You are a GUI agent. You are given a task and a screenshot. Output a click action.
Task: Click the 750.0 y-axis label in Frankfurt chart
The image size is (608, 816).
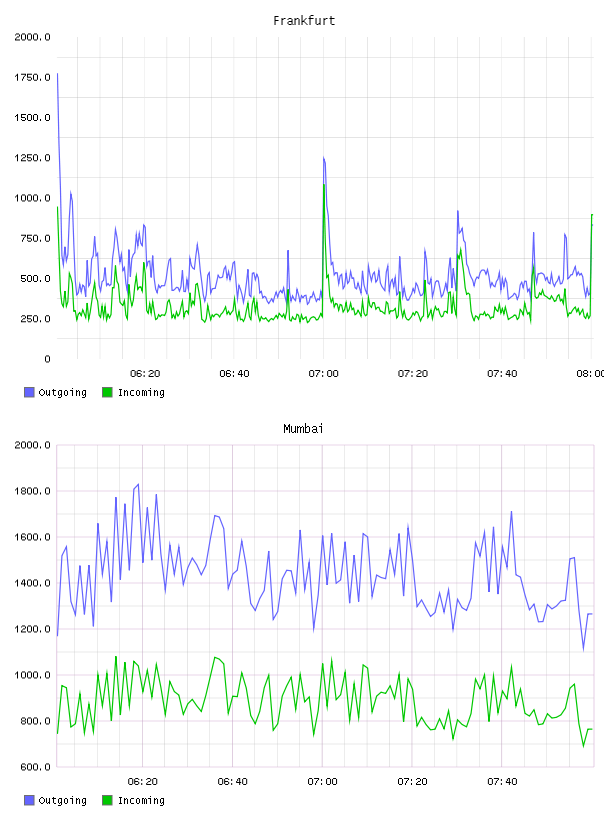35,238
